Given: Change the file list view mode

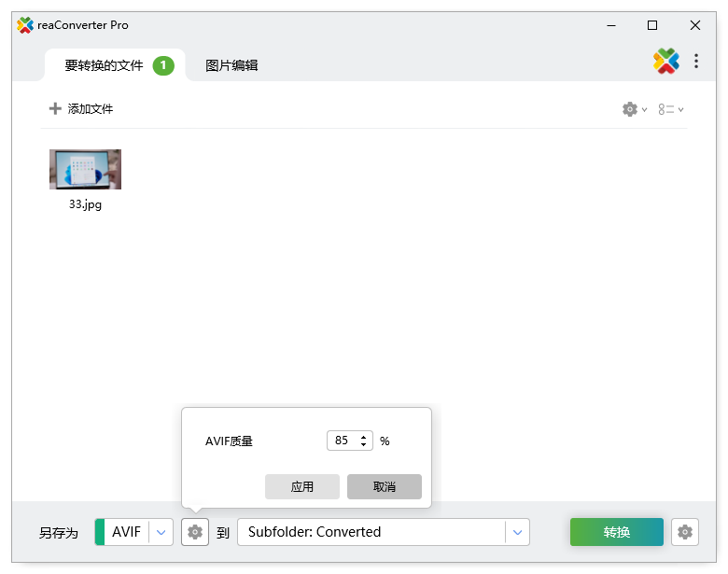Looking at the screenshot, I should [670, 109].
